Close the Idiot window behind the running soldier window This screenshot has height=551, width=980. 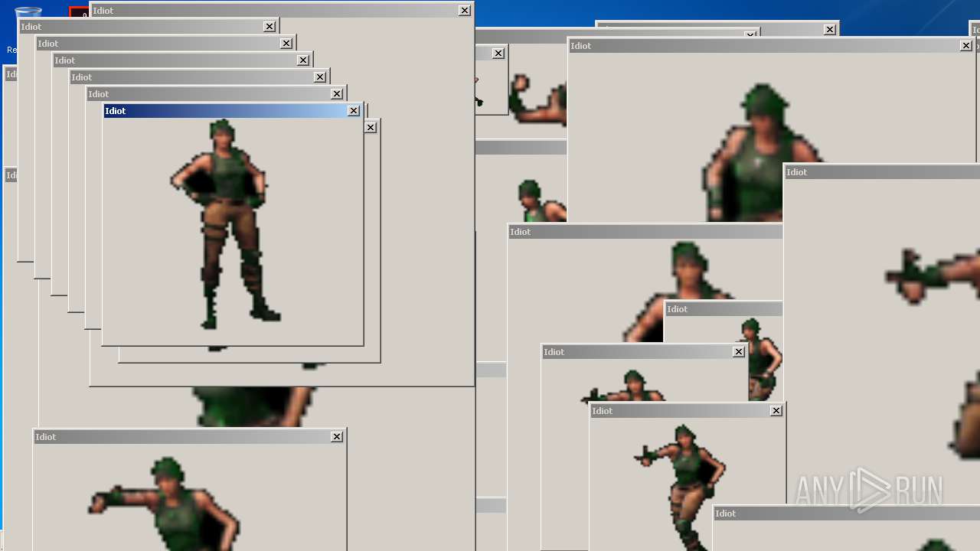(739, 352)
